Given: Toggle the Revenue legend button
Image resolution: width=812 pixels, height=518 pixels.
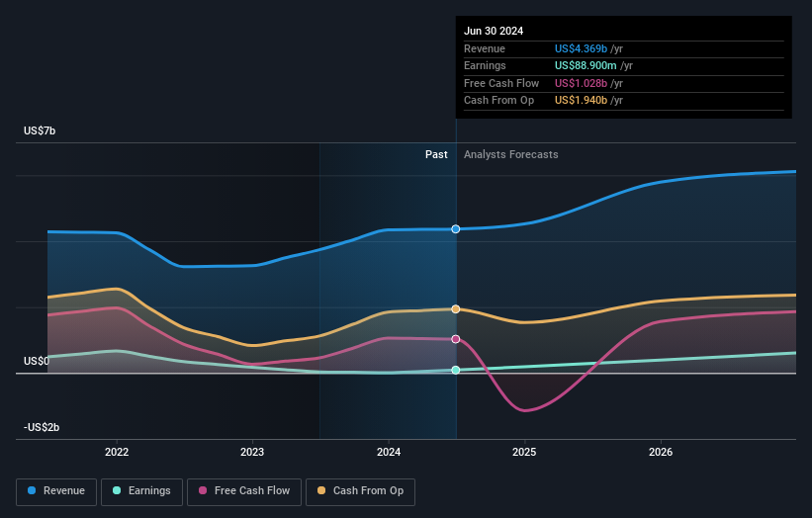Looking at the screenshot, I should pos(56,491).
